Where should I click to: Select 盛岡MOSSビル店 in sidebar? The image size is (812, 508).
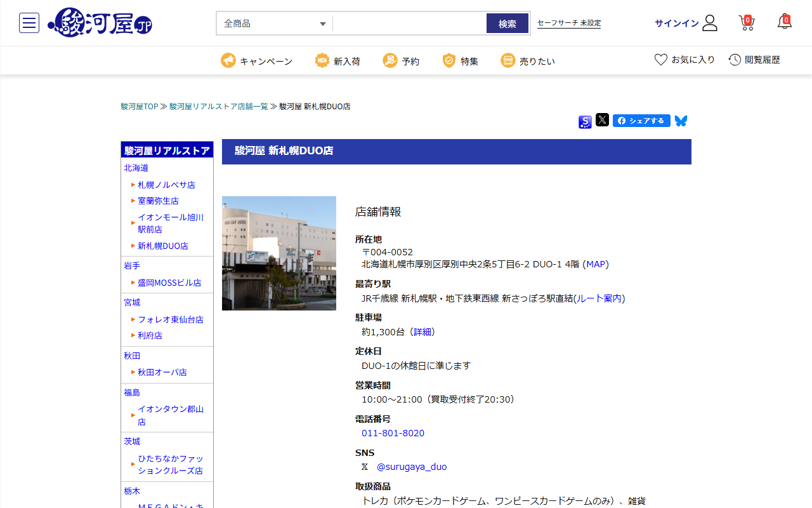click(x=169, y=283)
